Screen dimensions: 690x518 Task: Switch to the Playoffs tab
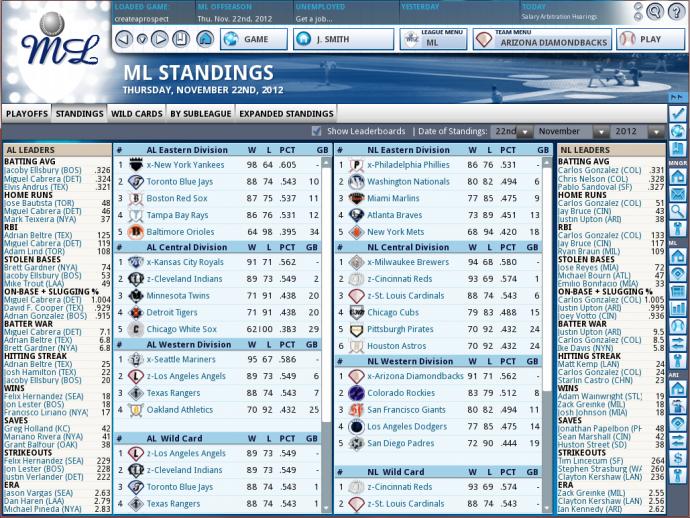click(x=27, y=114)
